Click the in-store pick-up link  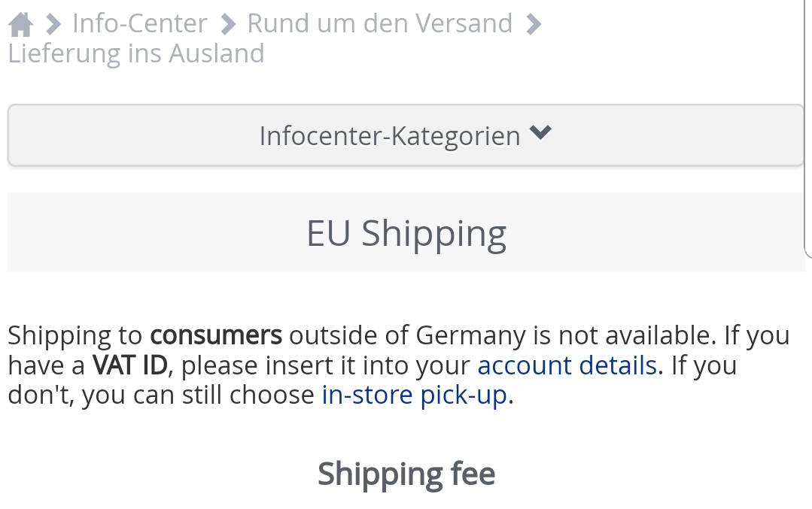(x=414, y=394)
